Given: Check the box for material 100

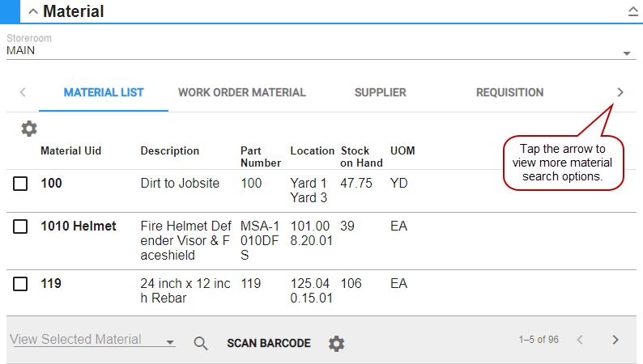Looking at the screenshot, I should (20, 184).
